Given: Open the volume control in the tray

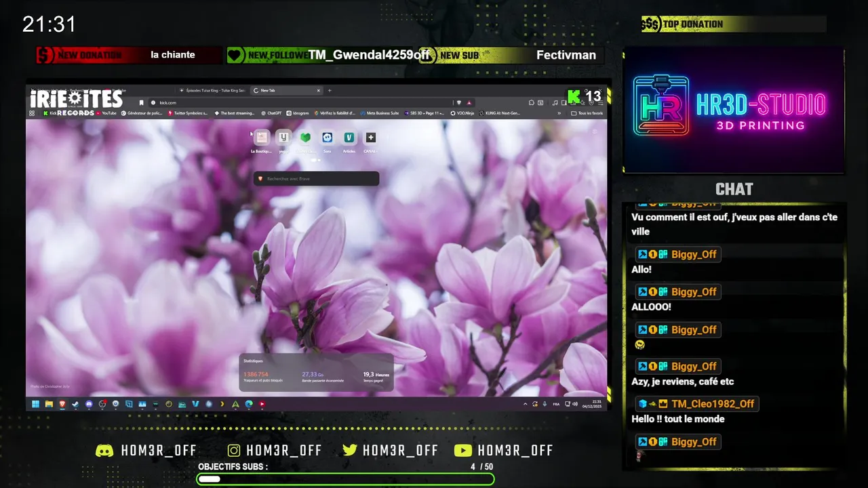Looking at the screenshot, I should 575,404.
